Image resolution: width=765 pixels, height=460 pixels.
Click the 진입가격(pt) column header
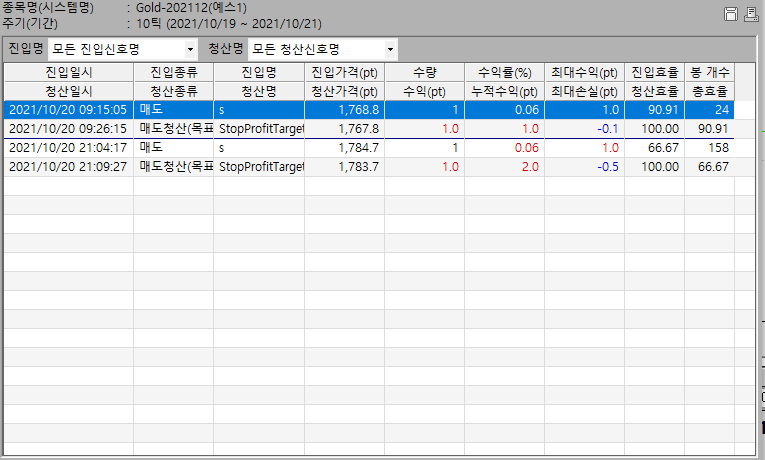tap(344, 72)
